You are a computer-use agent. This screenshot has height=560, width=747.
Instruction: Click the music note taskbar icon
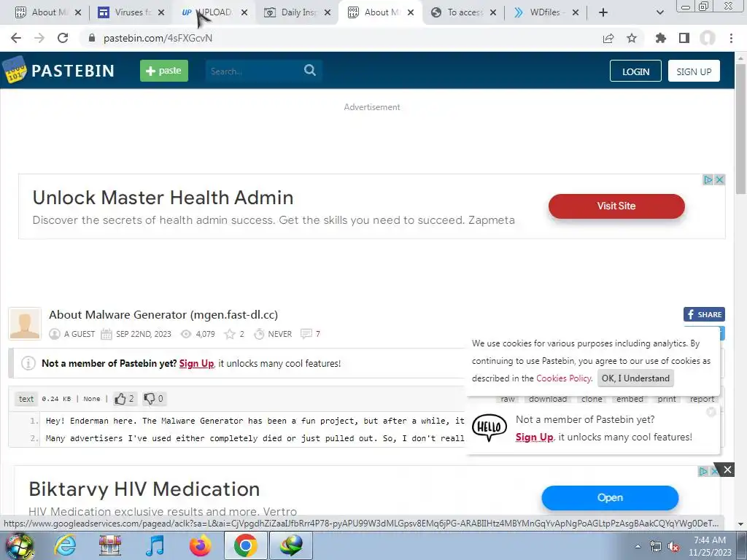point(155,545)
